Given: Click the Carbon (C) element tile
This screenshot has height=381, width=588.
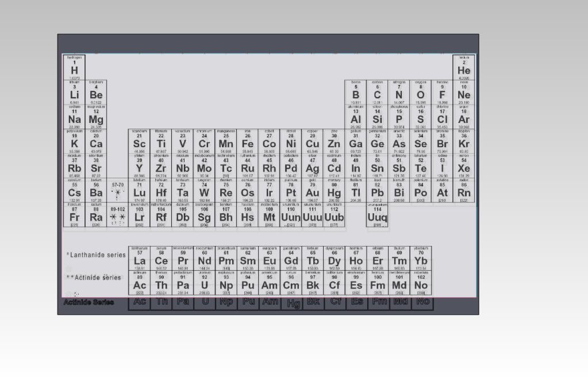Looking at the screenshot, I should 377,92.
